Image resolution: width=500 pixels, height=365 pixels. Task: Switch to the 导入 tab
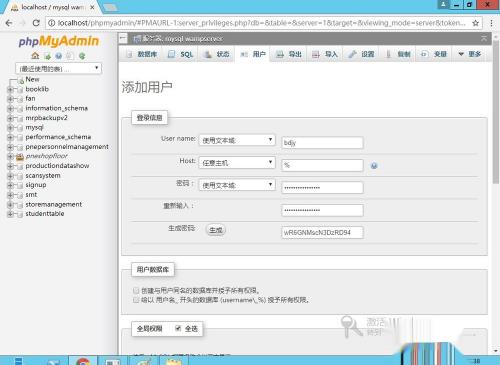coord(325,54)
